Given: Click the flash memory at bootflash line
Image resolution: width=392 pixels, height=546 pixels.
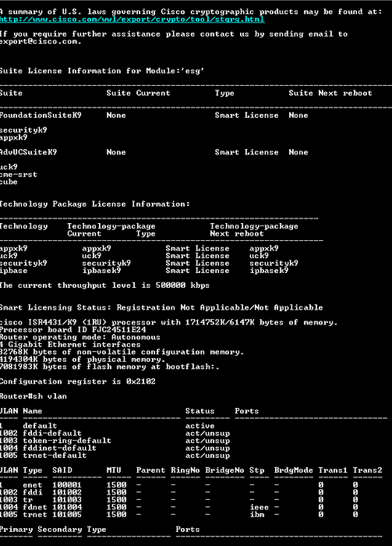Looking at the screenshot, I should [x=110, y=367].
